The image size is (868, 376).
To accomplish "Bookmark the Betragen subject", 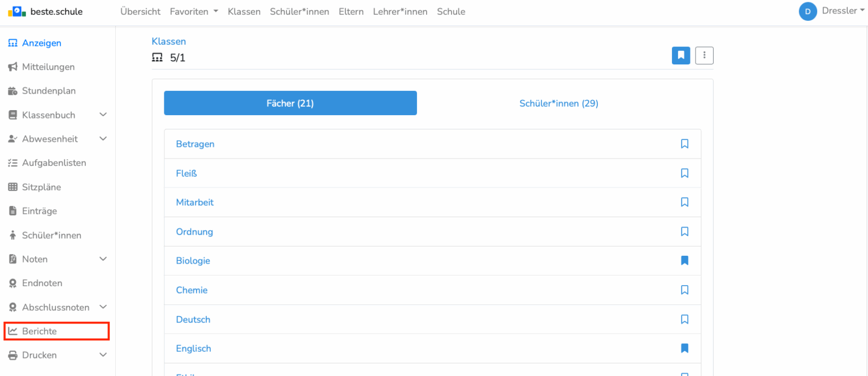I will click(x=684, y=144).
